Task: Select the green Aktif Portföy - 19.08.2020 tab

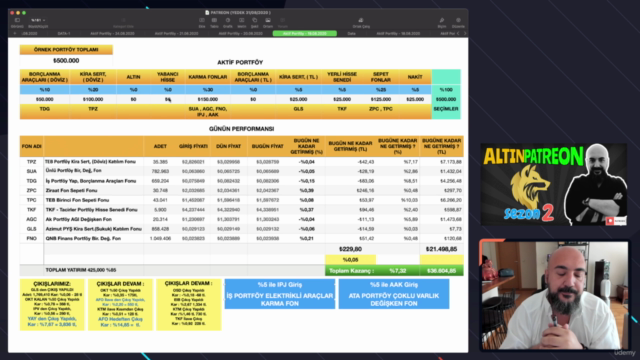Action: 304,33
